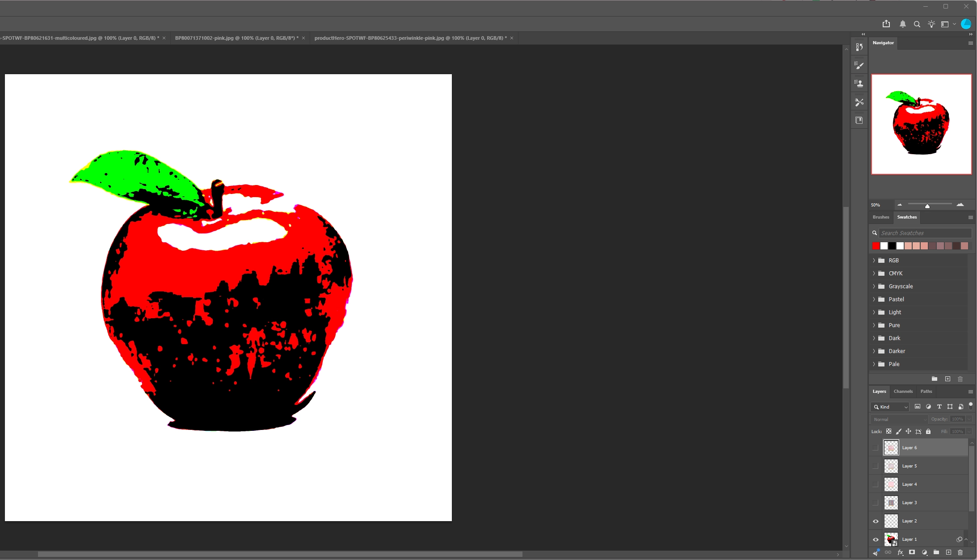Hide Layer 1 using its eye icon
Screen dimensions: 977x560
876,539
